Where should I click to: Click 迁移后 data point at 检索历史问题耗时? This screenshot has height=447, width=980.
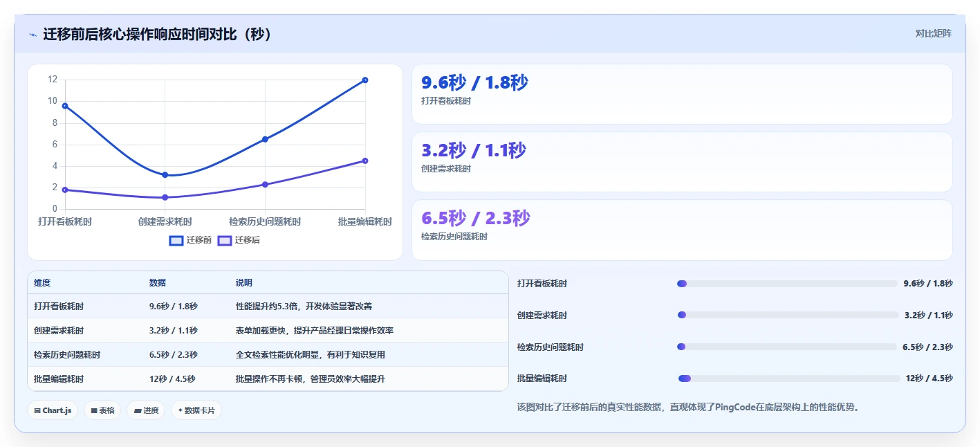coord(265,185)
